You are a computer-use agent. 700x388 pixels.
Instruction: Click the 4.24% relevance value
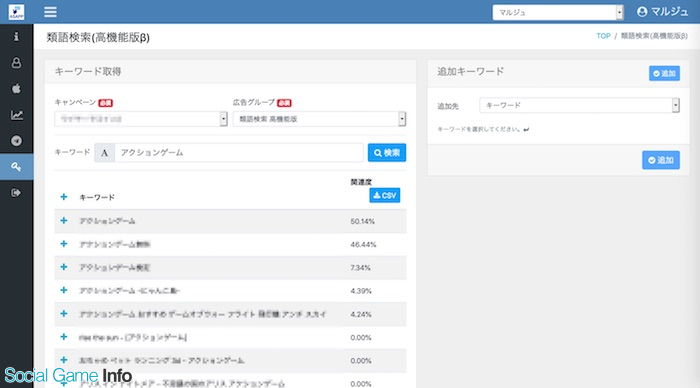tap(361, 314)
